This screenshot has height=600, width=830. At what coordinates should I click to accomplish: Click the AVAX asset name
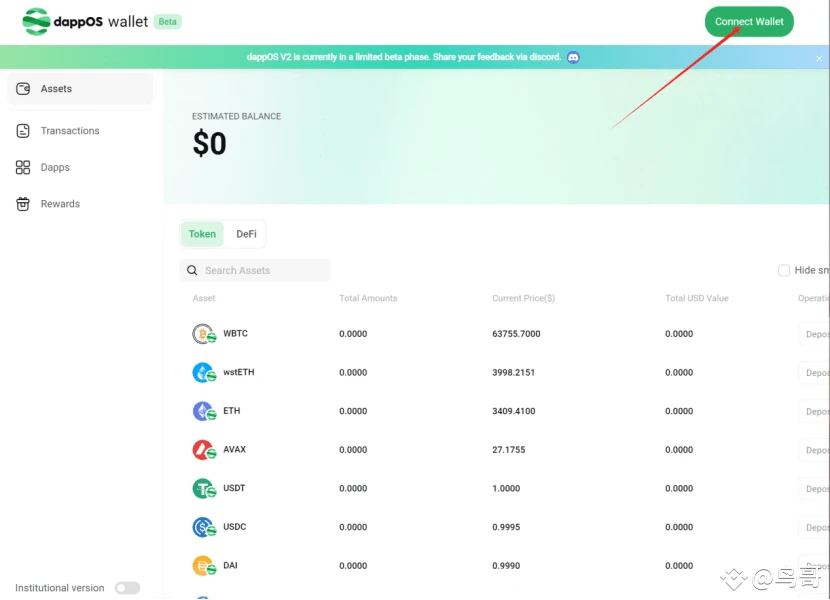point(234,450)
